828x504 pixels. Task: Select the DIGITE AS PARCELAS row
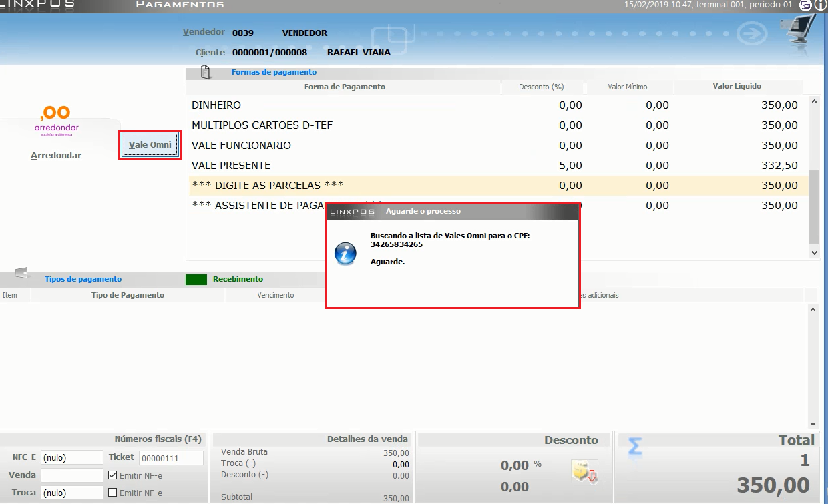click(497, 186)
